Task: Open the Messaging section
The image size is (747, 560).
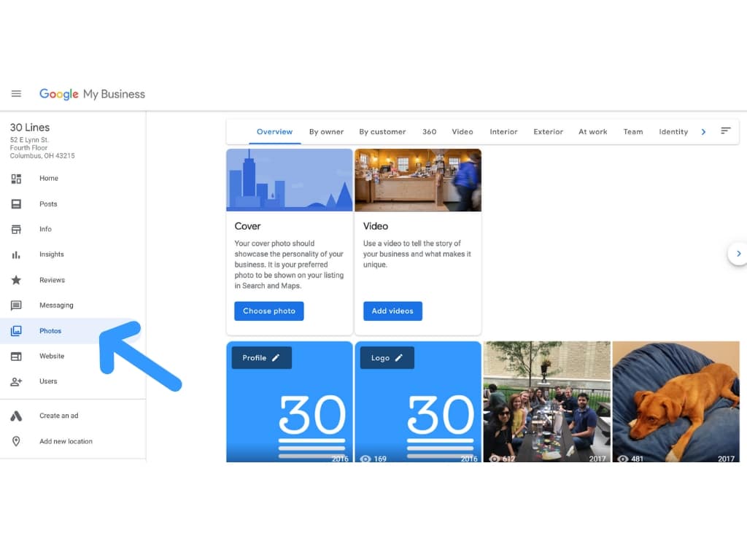Action: [x=71, y=306]
